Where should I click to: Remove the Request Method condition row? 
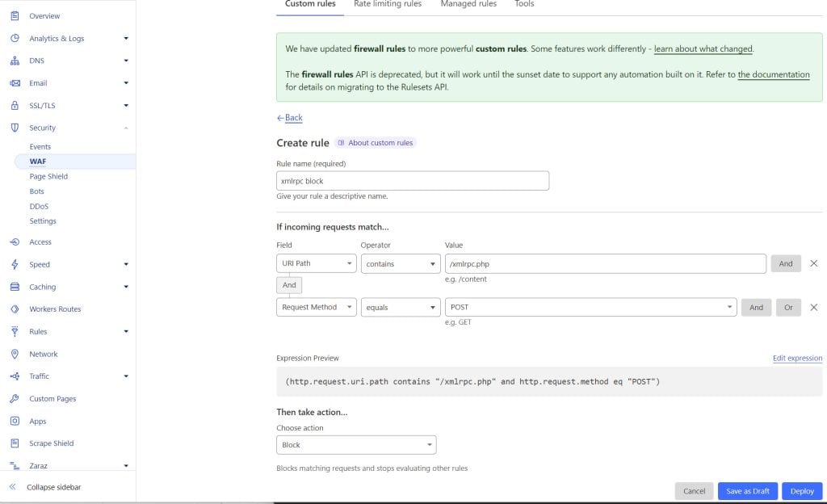click(813, 307)
